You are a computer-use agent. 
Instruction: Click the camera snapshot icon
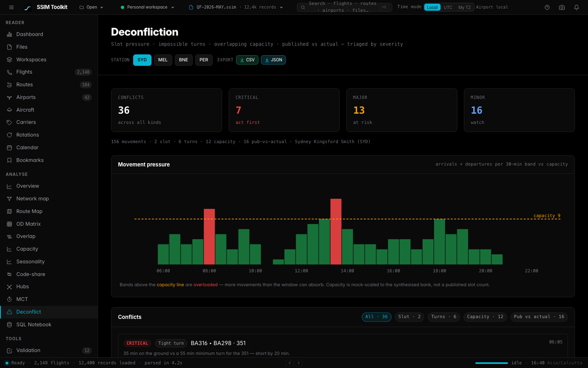[x=562, y=7]
